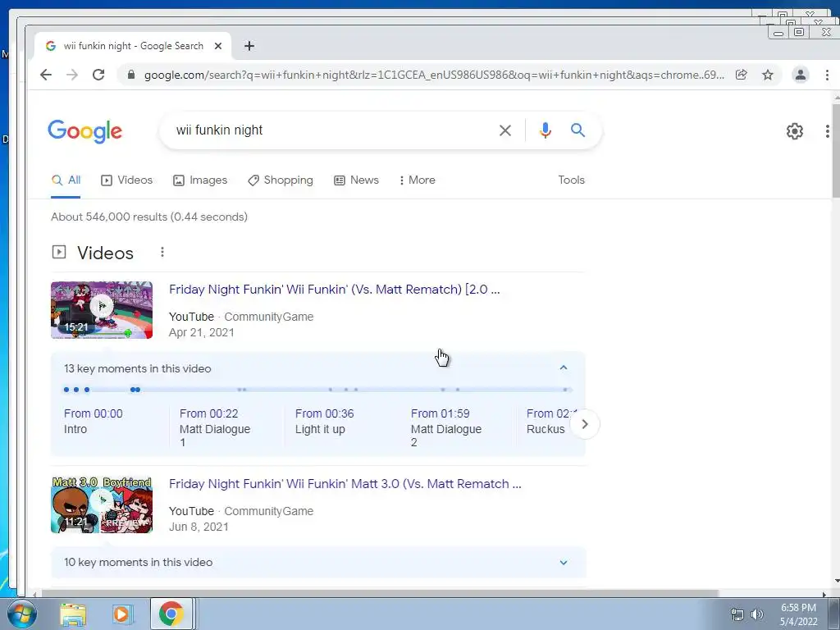Open Windows Explorer from the taskbar
This screenshot has height=630, width=840.
click(x=73, y=614)
